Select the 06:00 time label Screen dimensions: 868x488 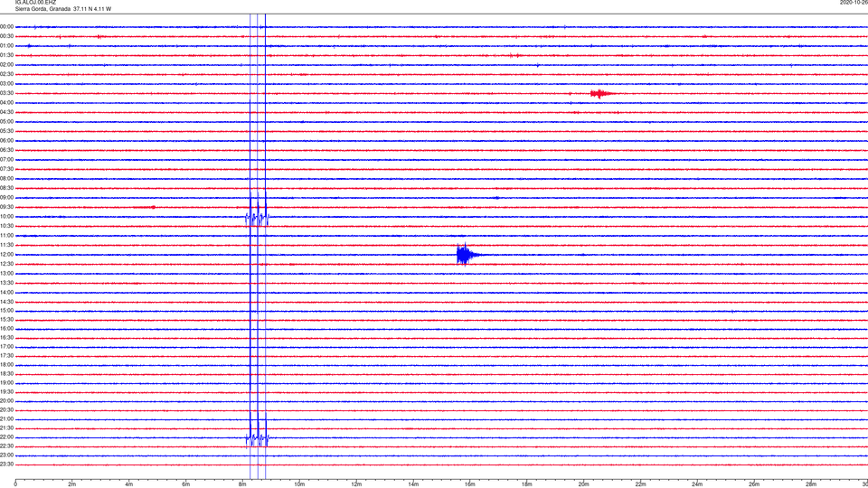point(6,141)
